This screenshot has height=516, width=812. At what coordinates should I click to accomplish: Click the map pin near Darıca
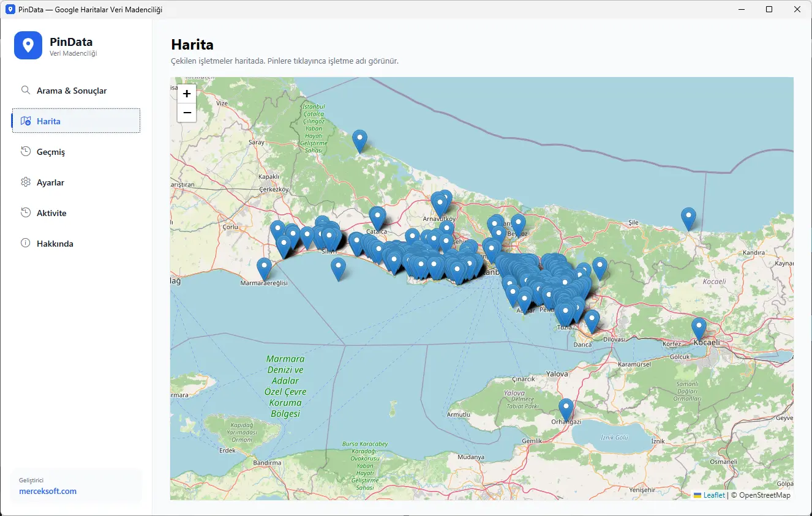tap(592, 322)
